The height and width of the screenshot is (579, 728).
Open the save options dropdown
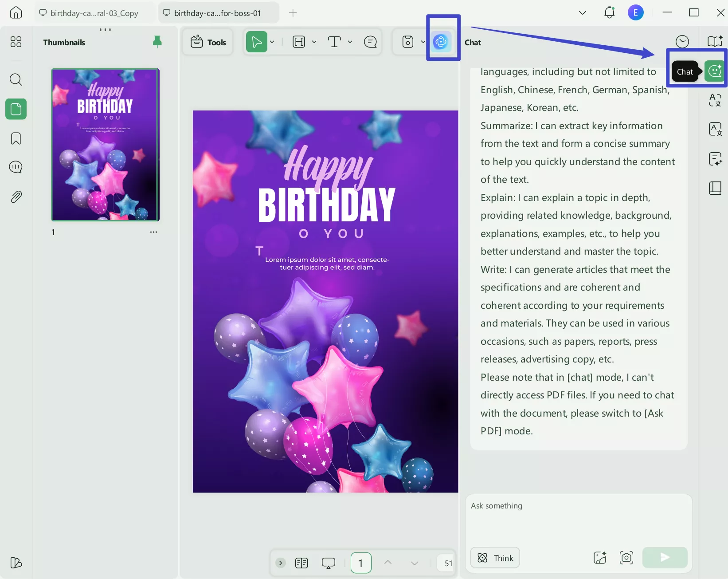point(422,42)
